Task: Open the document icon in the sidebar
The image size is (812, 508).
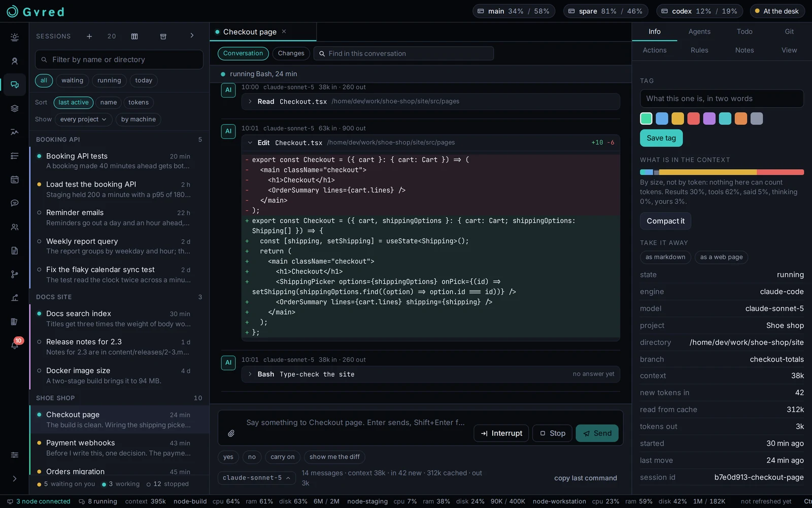Action: 15,250
